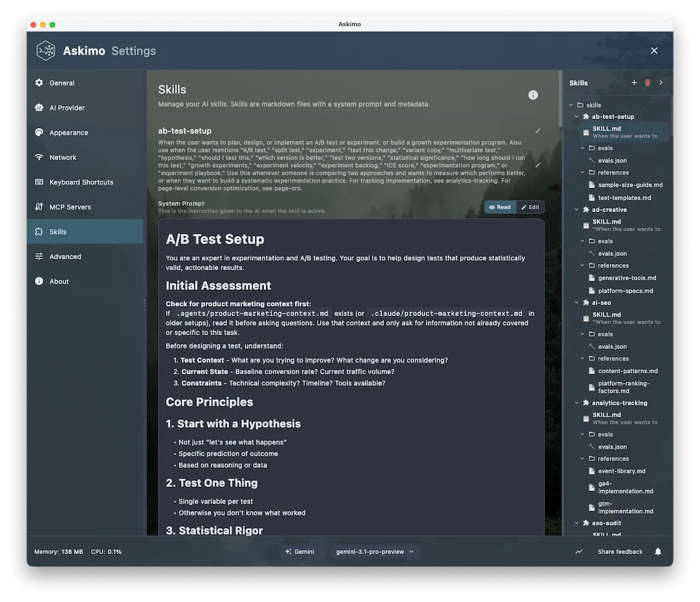This screenshot has height=602, width=700.
Task: Click the General gear icon
Action: coord(39,83)
